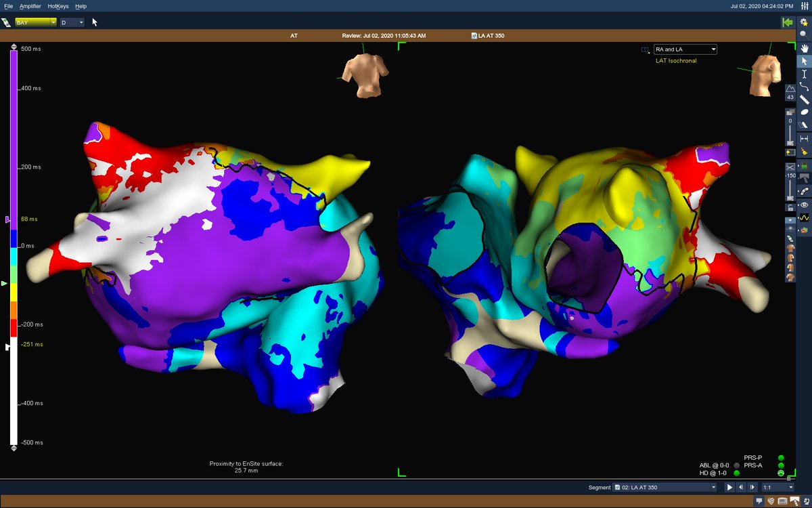Viewport: 812px width, 508px height.
Task: Toggle the PRS-A green indicator
Action: (x=781, y=465)
